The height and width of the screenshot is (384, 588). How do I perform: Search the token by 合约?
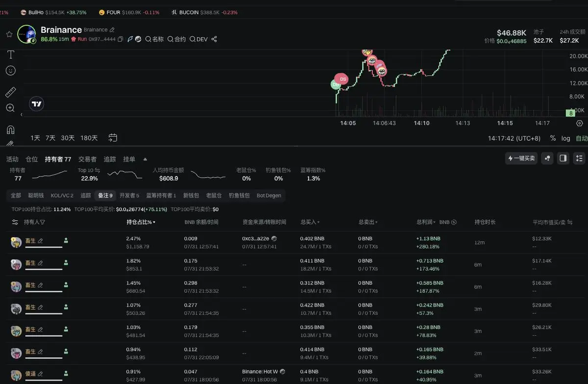pos(176,39)
